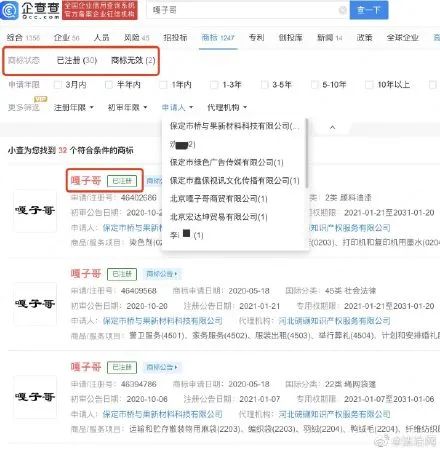Open agency link 河北硕澜知识产权 for 46409568
This screenshot has height=451, width=440.
click(334, 321)
